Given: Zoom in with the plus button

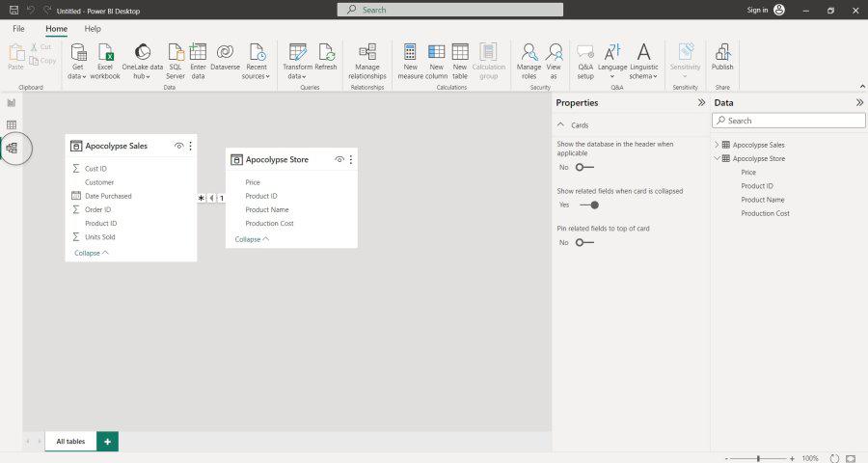Looking at the screenshot, I should click(792, 458).
